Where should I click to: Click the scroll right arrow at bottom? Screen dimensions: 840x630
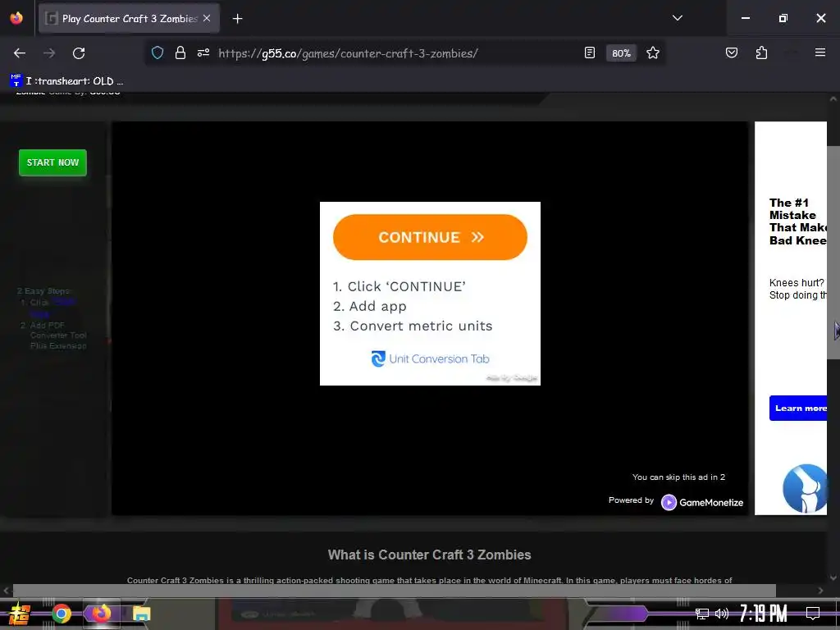tap(820, 591)
